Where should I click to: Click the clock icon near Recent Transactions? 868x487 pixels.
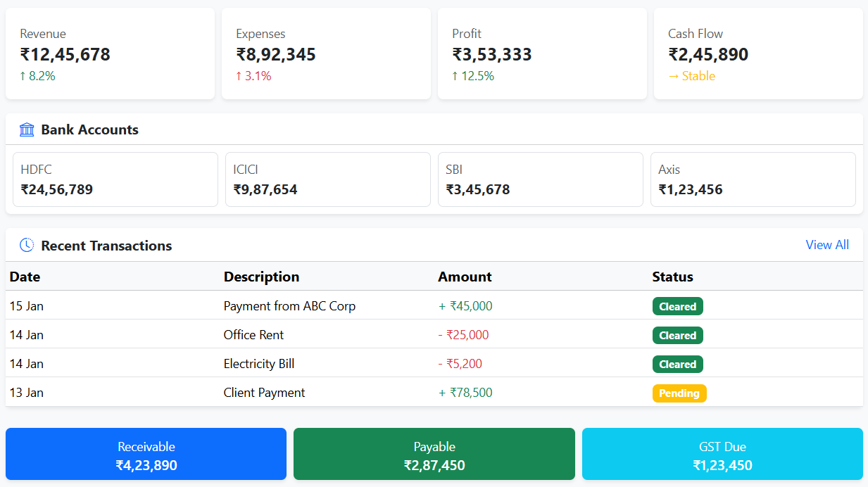pos(27,245)
